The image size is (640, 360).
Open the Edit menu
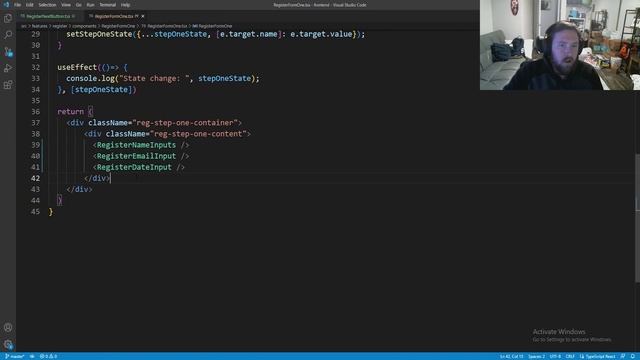(x=30, y=5)
